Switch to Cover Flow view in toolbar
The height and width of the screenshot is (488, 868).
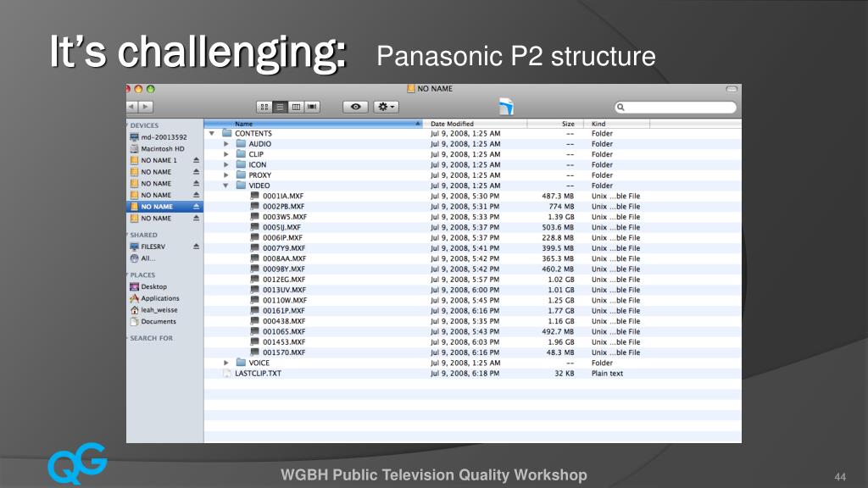(x=312, y=107)
